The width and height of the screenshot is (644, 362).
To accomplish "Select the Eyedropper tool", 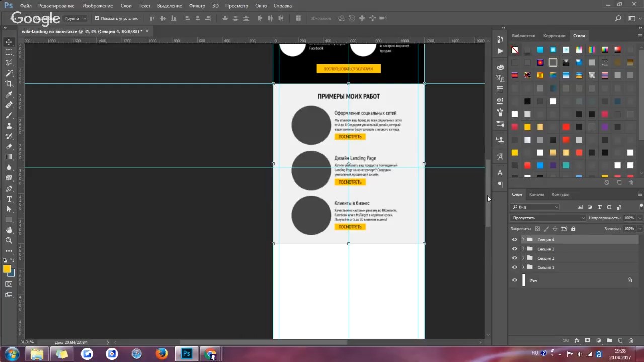I will coord(9,94).
